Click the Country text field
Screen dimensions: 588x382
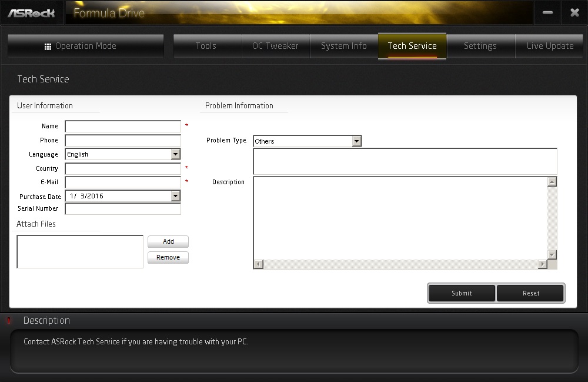(x=123, y=168)
